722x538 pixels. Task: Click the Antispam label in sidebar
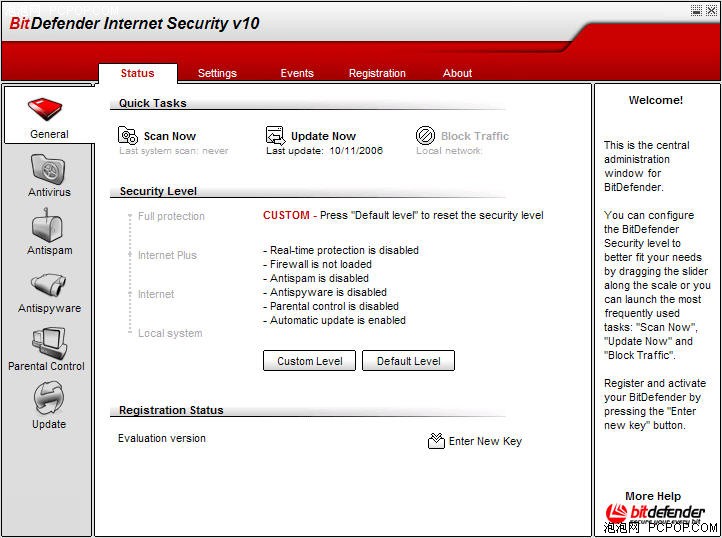click(49, 250)
